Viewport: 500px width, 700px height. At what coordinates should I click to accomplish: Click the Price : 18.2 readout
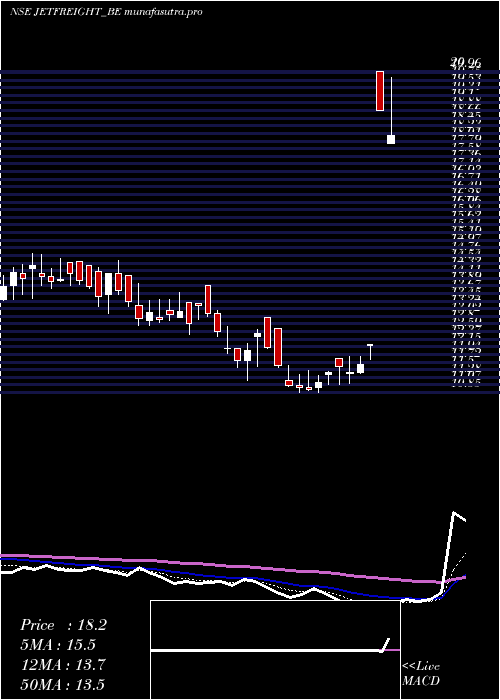(x=63, y=625)
